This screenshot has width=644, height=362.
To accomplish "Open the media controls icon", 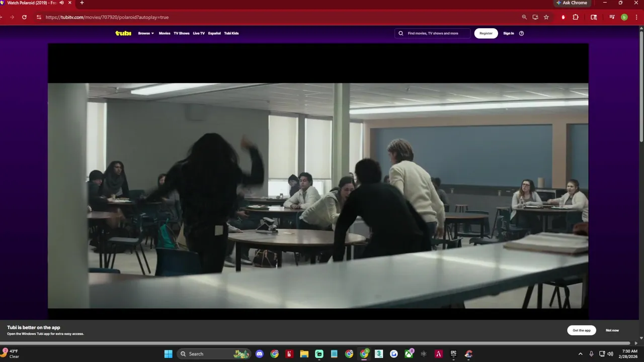I will 612,17.
